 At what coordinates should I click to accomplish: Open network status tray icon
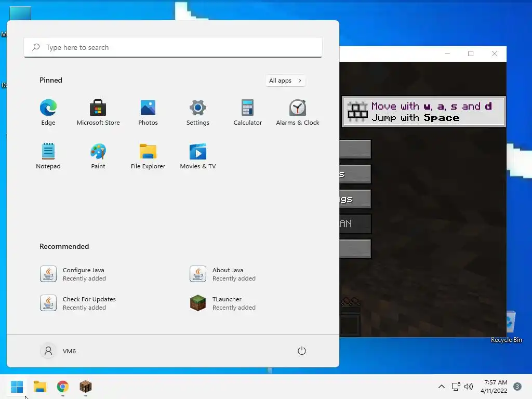pos(456,387)
